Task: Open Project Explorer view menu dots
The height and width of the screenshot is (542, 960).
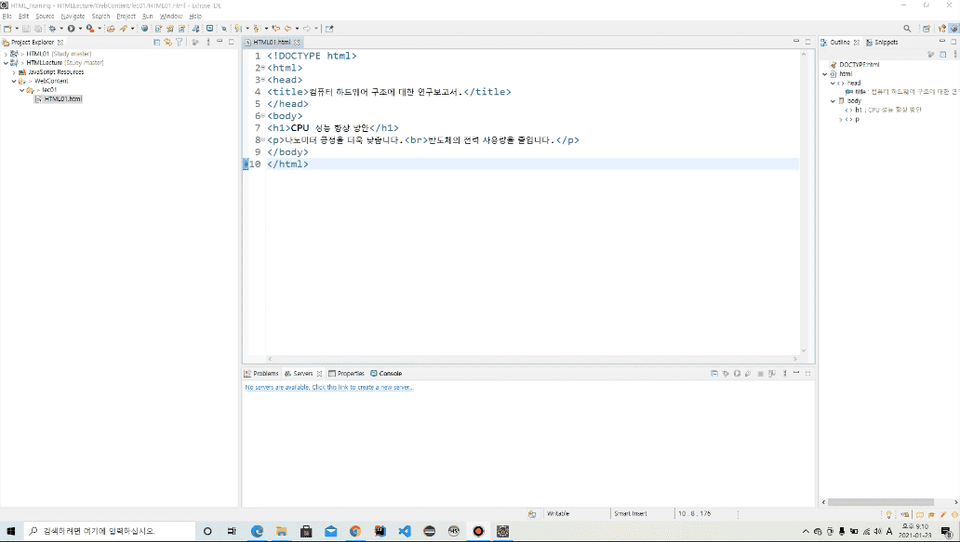Action: click(208, 42)
